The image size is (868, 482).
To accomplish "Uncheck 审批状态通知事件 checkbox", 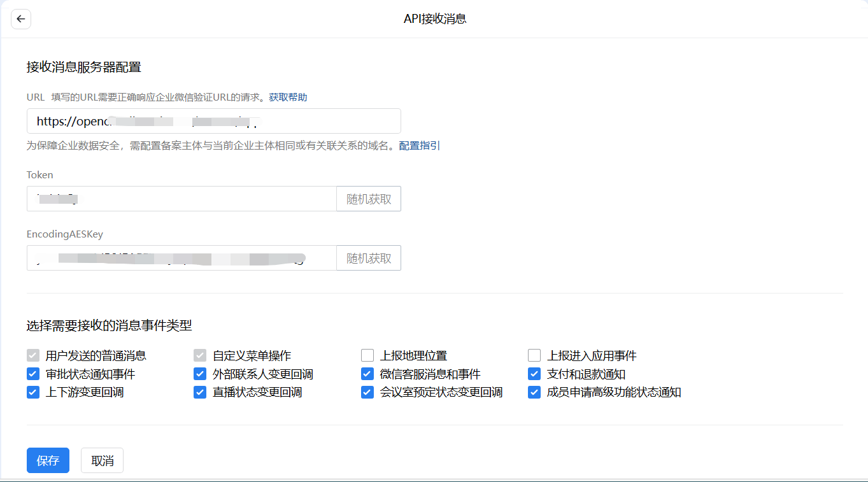I will (x=33, y=374).
